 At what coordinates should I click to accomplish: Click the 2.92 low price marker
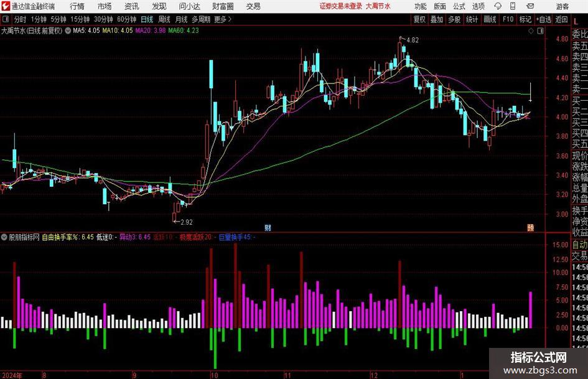[x=187, y=222]
